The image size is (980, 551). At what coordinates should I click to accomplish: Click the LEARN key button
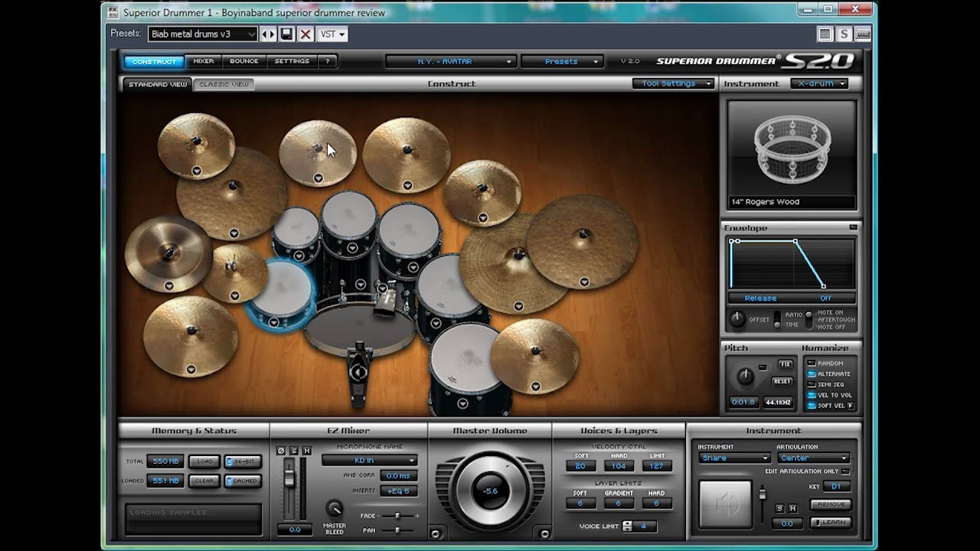831,522
